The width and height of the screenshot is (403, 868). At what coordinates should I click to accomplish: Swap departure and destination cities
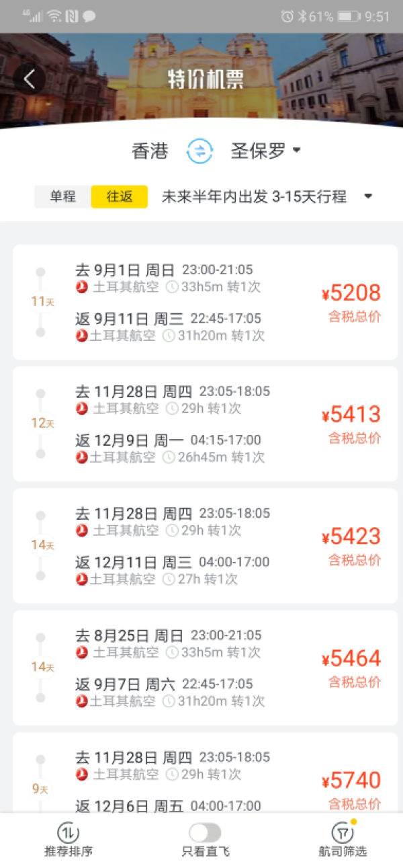200,151
